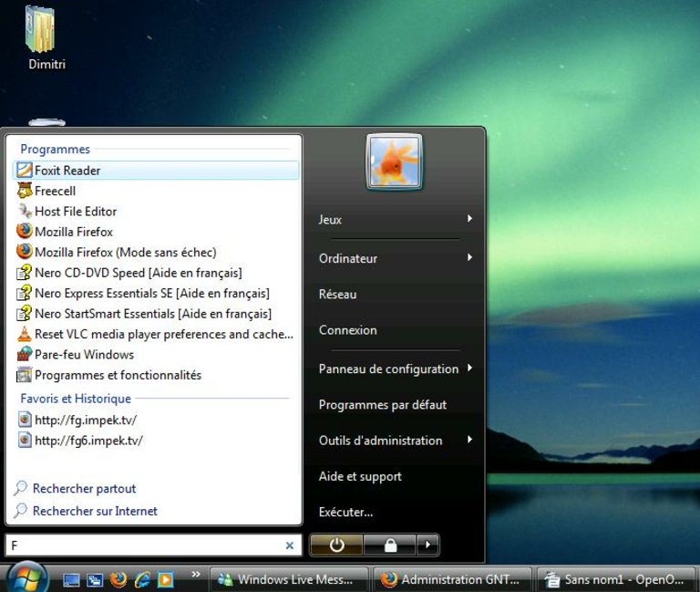Lock the computer with the padlock button
This screenshot has width=700, height=592.
[390, 545]
